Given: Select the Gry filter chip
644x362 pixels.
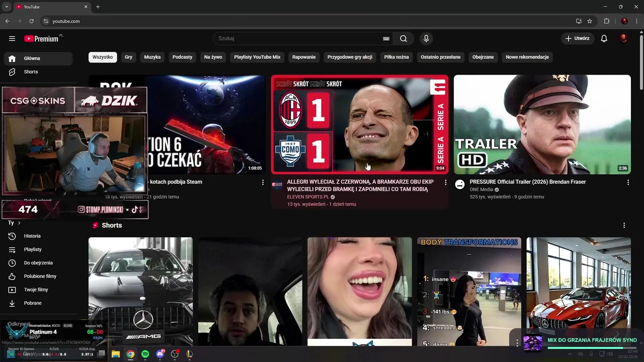Looking at the screenshot, I should [128, 57].
